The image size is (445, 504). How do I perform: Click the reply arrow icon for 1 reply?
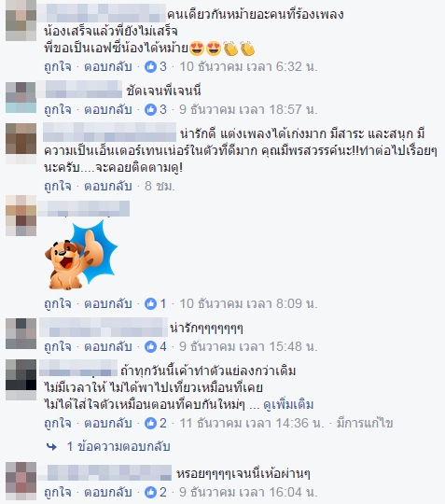coord(51,446)
